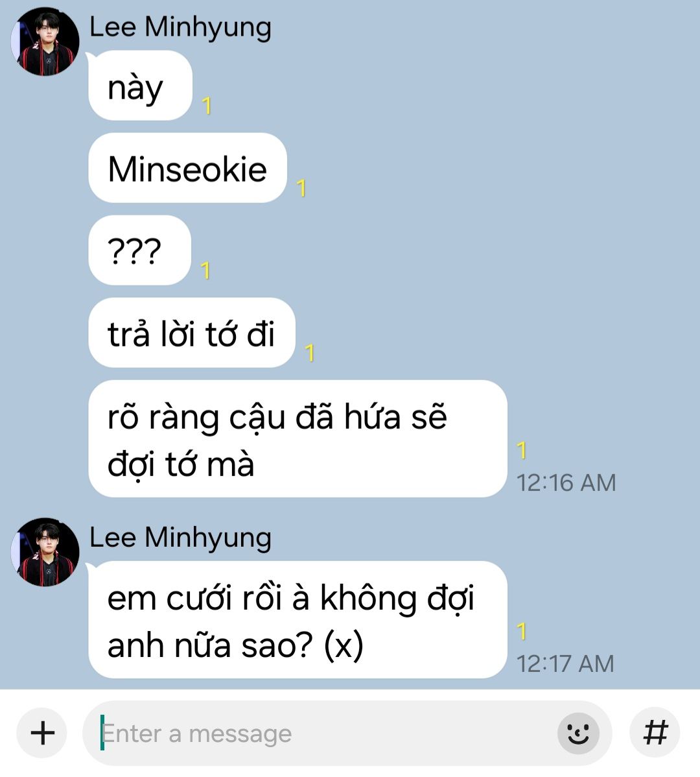Screen dimensions: 700x777
Task: Select the em cưới rồi à message
Action: coord(297,620)
